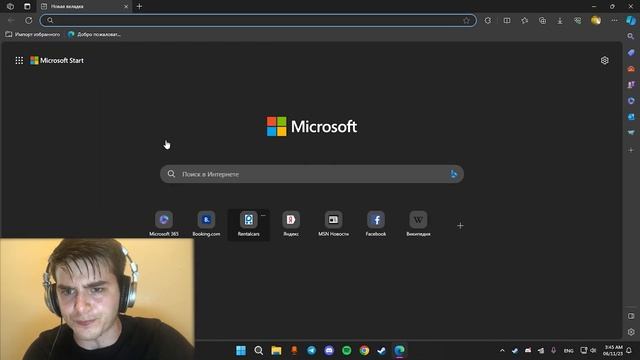Screen dimensions: 640x360
Task: Click the Microsoft Start logo
Action: [x=57, y=60]
